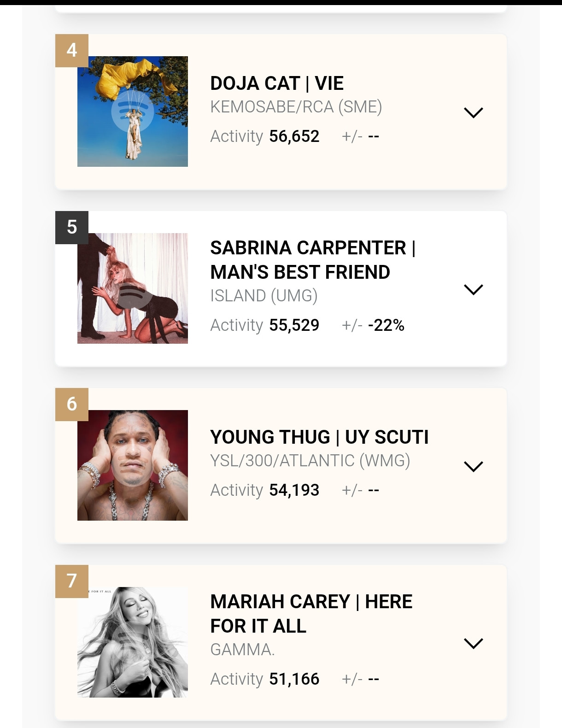The height and width of the screenshot is (728, 562).
Task: Expand Young Thug UY Scuti details
Action: [473, 466]
